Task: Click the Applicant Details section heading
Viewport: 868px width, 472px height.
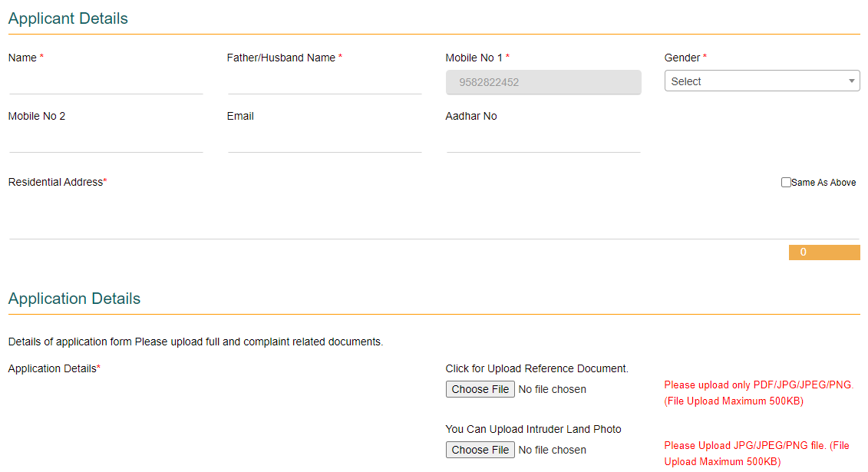Action: click(68, 18)
